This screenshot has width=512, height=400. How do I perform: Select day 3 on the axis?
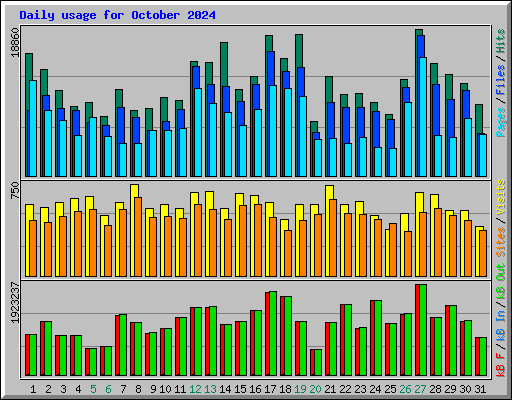[x=63, y=389]
